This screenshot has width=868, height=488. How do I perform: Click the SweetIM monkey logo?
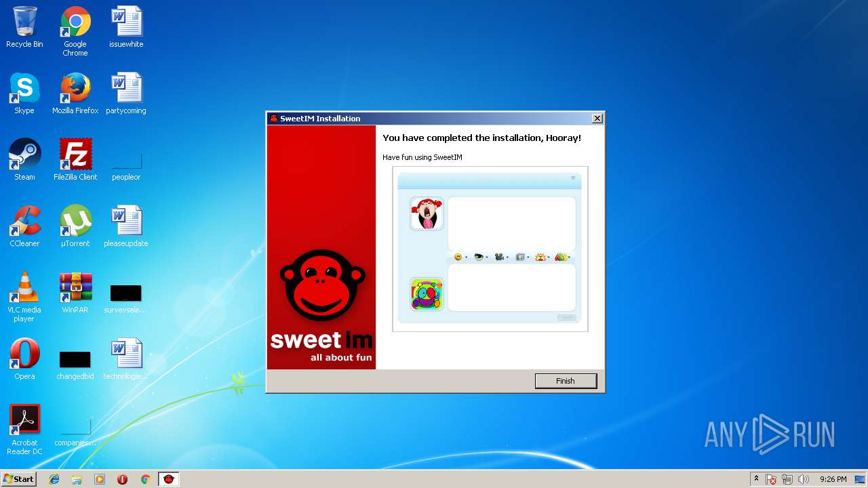point(323,285)
